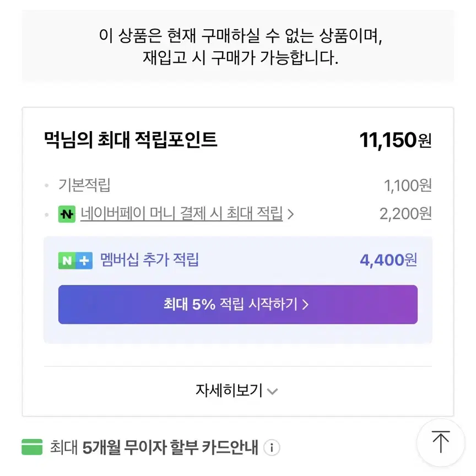The image size is (476, 476).
Task: Tap the green credit card icon
Action: [x=32, y=447]
